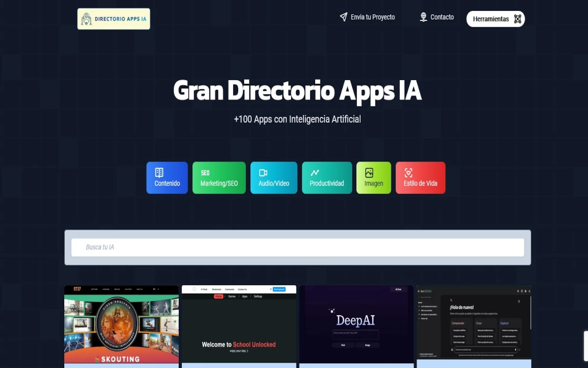Click the Productividad line chart icon
Viewport: 588px width, 368px height.
coord(315,173)
